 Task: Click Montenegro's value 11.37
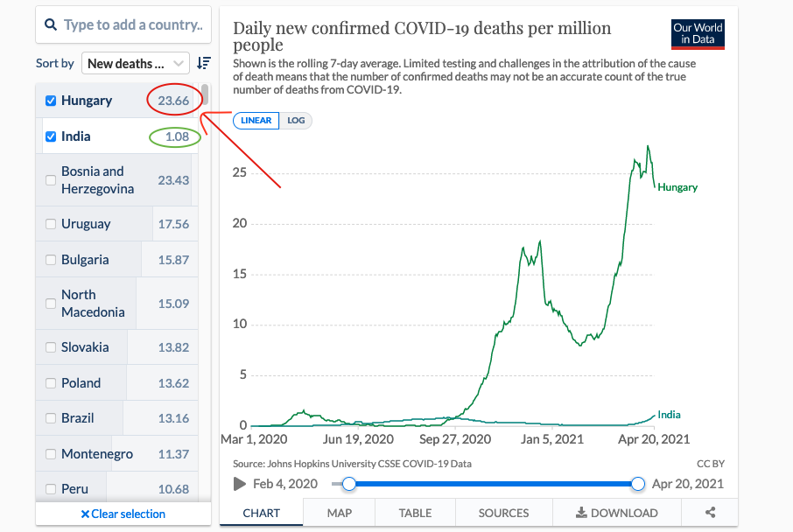pyautogui.click(x=173, y=454)
